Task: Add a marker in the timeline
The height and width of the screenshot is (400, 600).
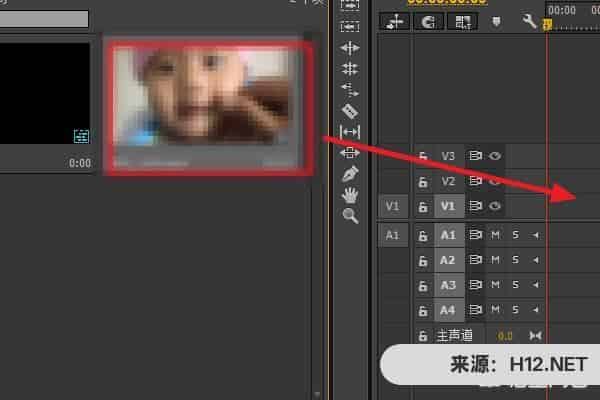Action: 496,21
